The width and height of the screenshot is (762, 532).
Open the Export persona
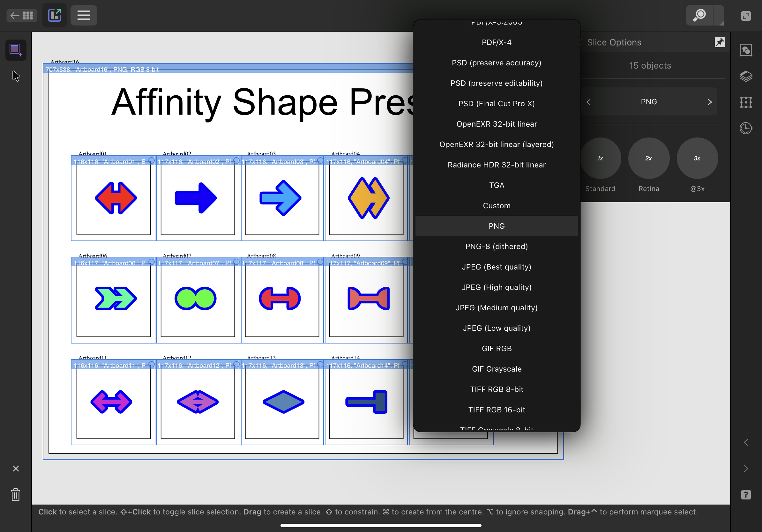click(x=55, y=15)
